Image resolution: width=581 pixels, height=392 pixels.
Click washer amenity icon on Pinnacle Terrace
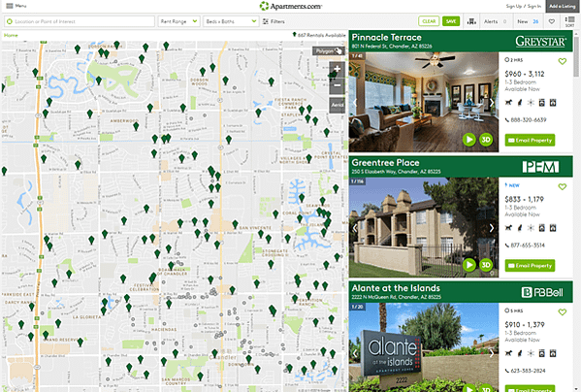pyautogui.click(x=542, y=103)
